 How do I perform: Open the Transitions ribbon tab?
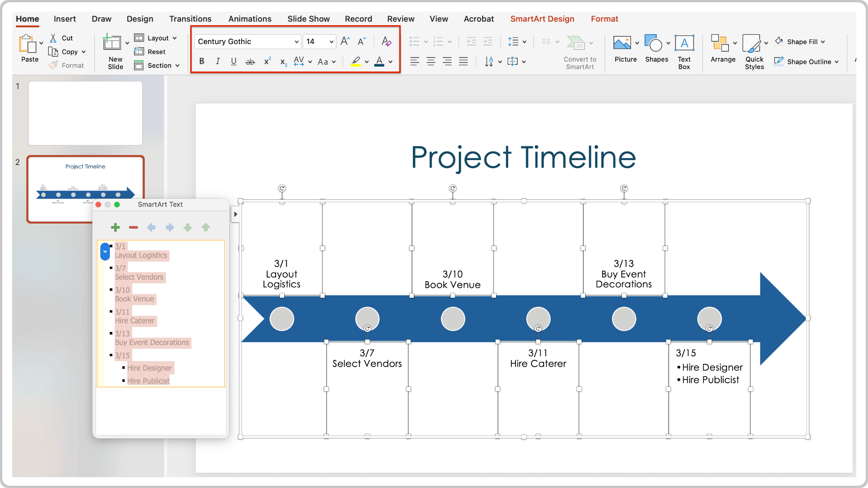[190, 18]
